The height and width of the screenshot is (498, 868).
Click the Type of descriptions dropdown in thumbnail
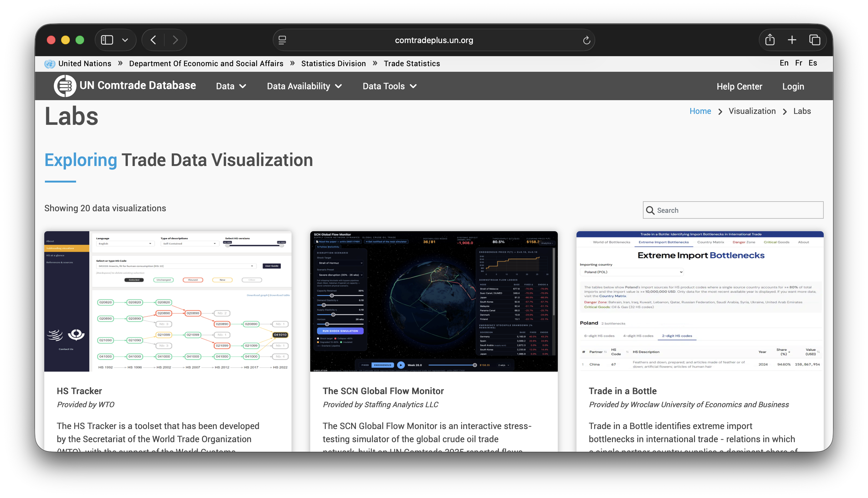click(x=189, y=243)
